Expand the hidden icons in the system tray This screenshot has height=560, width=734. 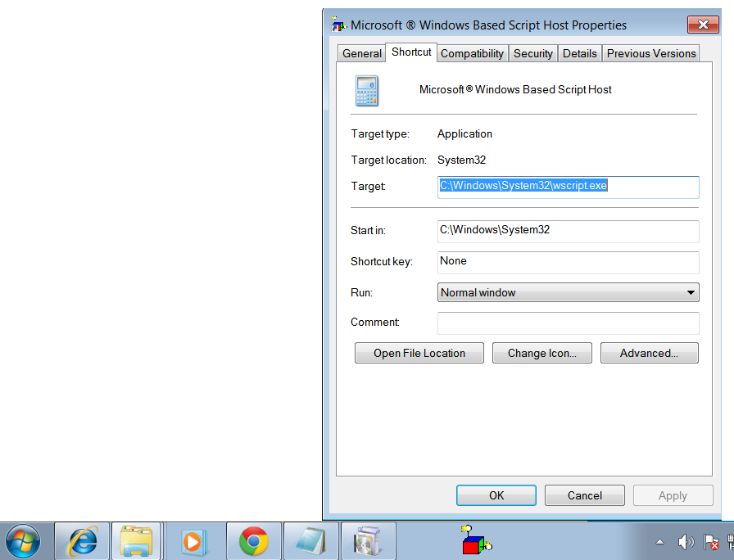pyautogui.click(x=659, y=541)
